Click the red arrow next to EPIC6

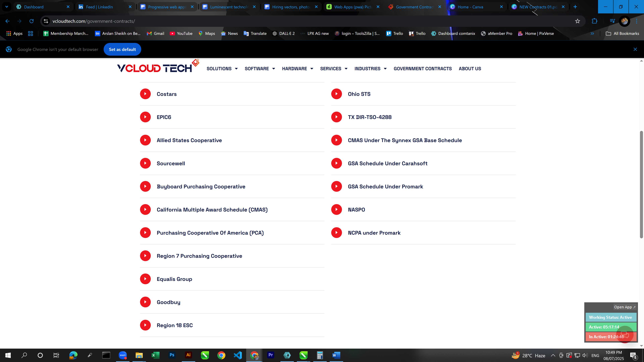click(x=145, y=117)
